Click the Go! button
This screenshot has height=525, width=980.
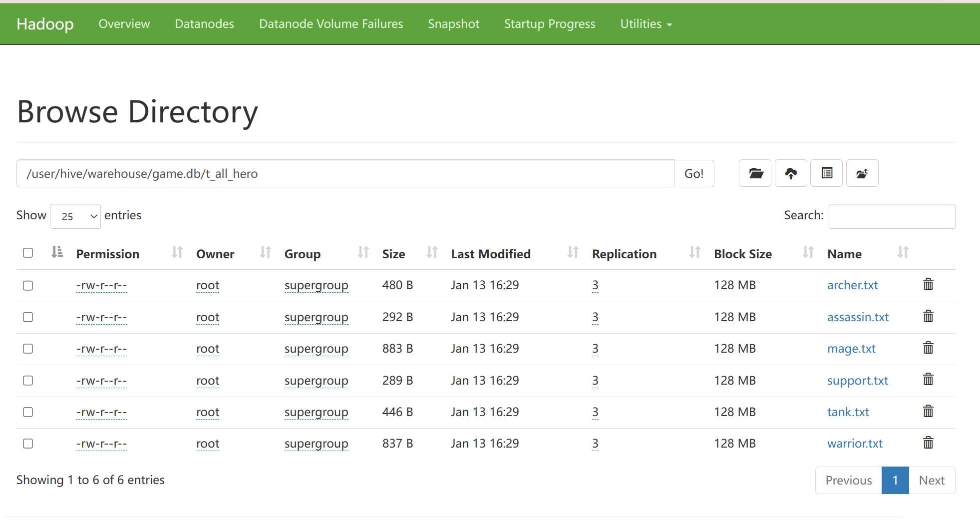[x=694, y=173]
